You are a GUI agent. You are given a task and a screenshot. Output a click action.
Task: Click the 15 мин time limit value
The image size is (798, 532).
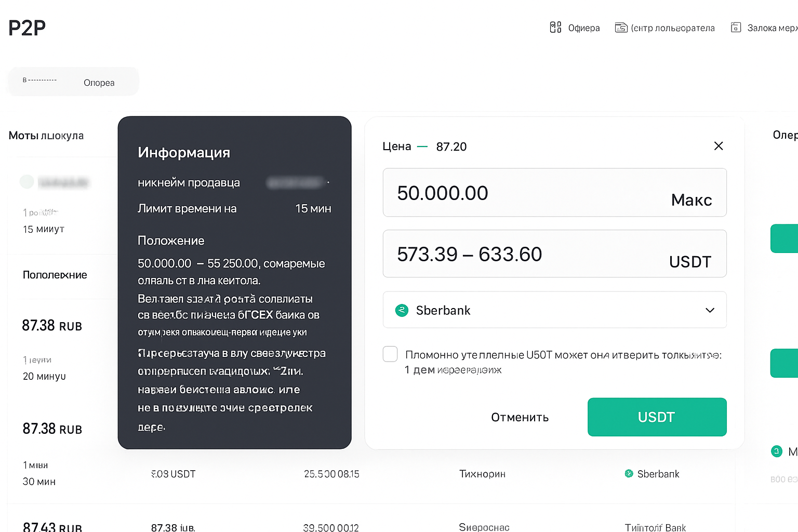tap(313, 208)
